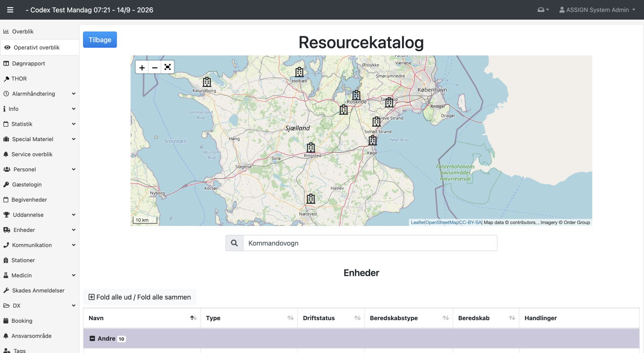Sort table by Beredskabstype column
The image size is (644, 353).
[409, 318]
